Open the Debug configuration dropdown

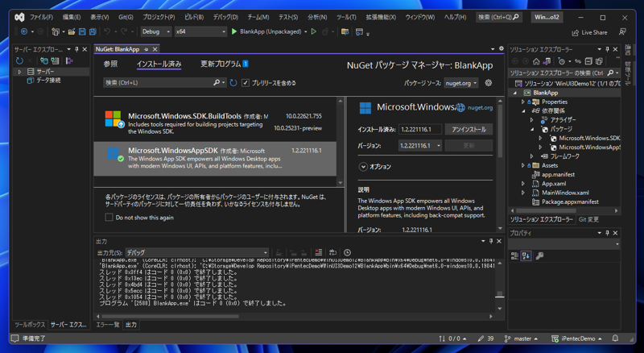click(155, 31)
